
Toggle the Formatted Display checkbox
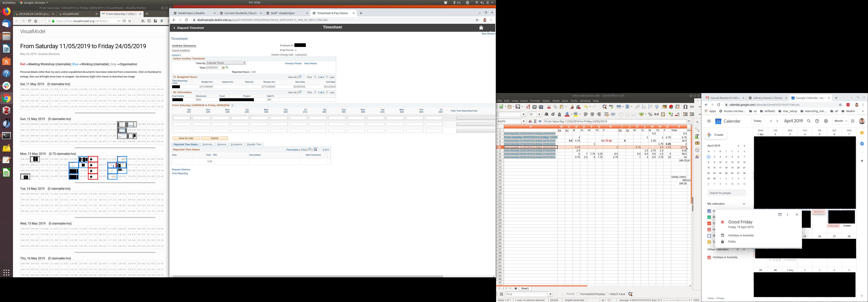pyautogui.click(x=578, y=294)
